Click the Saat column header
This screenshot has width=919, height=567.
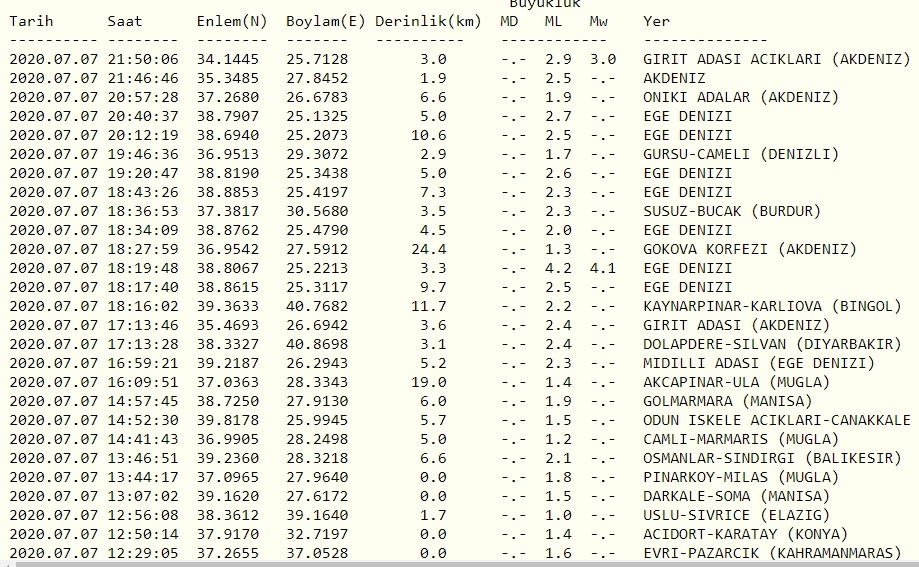(125, 21)
